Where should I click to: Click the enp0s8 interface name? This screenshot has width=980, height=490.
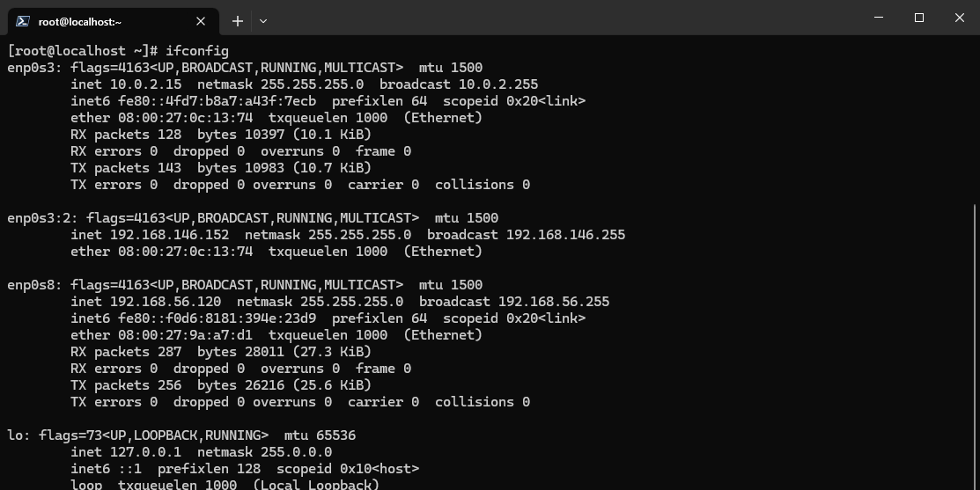[x=34, y=285]
